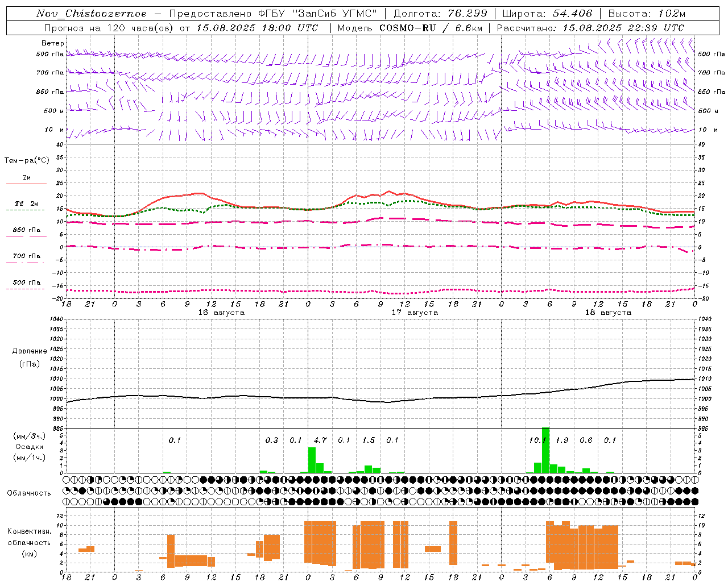Click the (мм/1ч.) unit label
Image resolution: width=728 pixels, height=582 pixels.
coord(29,458)
